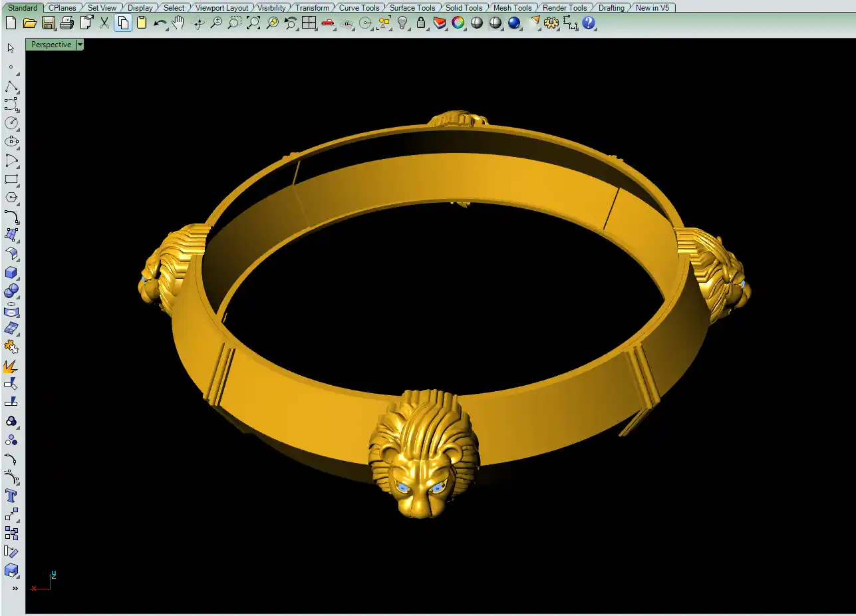Open the Transform tab
The image size is (856, 616).
[x=312, y=7]
